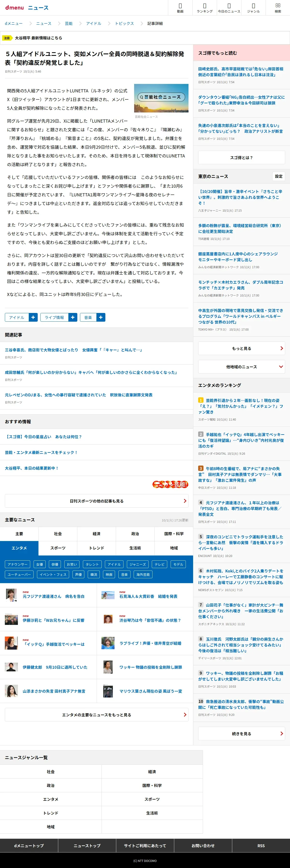Image resolution: width=290 pixels, height=868 pixels.
Task: Click 地域 in ニュースジャンル一覧
Action: pyautogui.click(x=51, y=827)
